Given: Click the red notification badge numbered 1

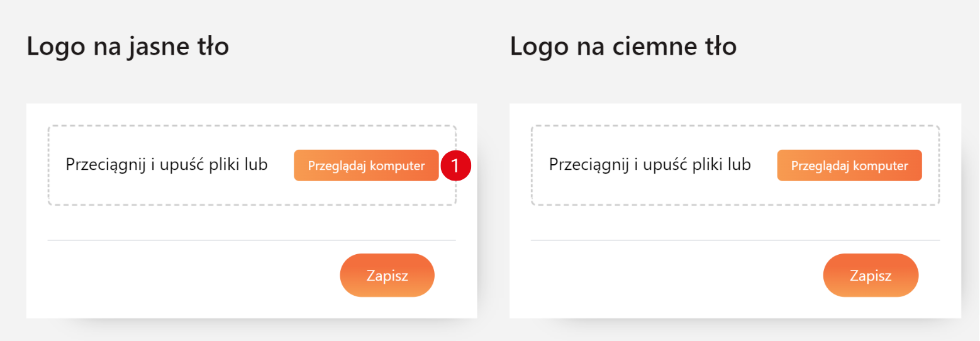Looking at the screenshot, I should tap(455, 165).
